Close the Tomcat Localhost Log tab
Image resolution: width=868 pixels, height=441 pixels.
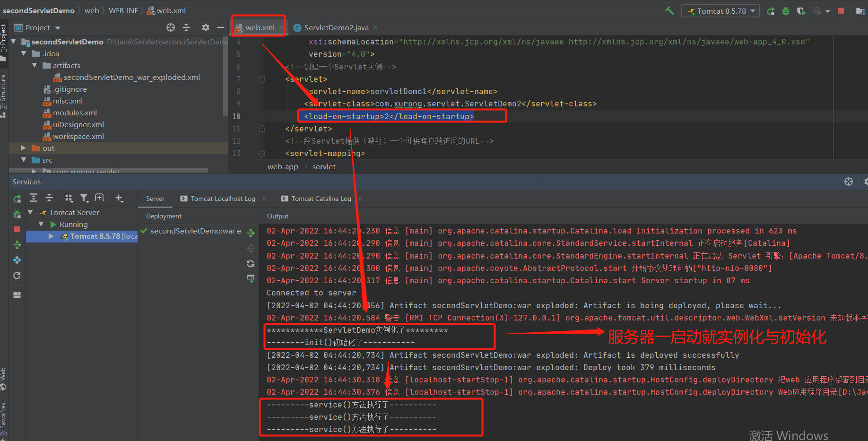[x=264, y=199]
